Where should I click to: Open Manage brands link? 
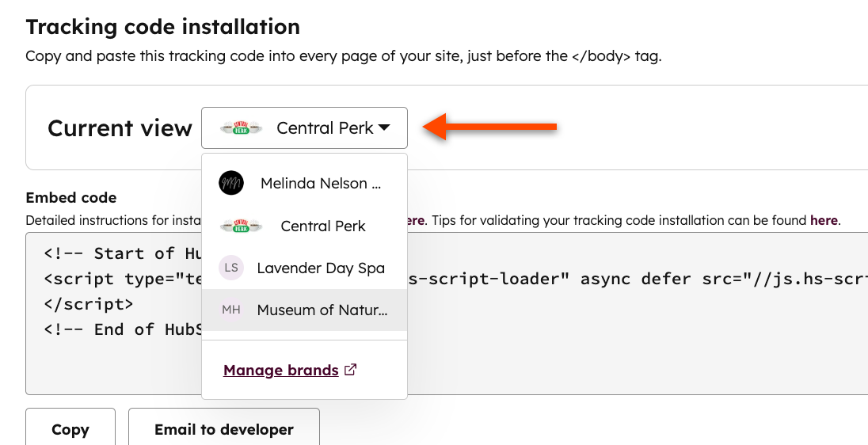280,370
